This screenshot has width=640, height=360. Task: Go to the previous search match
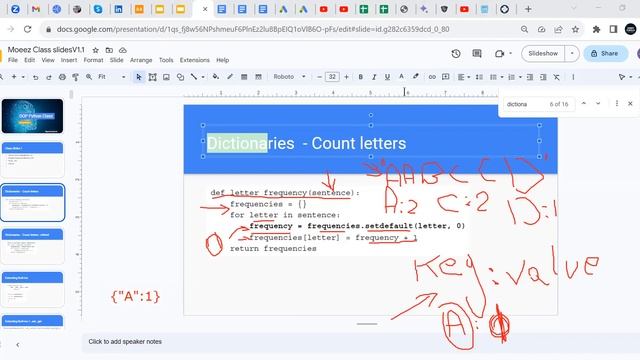[584, 104]
